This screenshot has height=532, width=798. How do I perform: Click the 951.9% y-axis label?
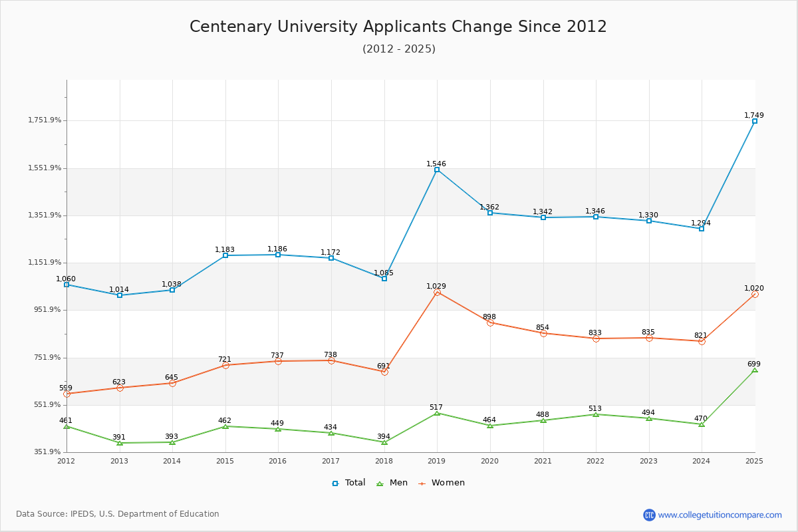48,310
